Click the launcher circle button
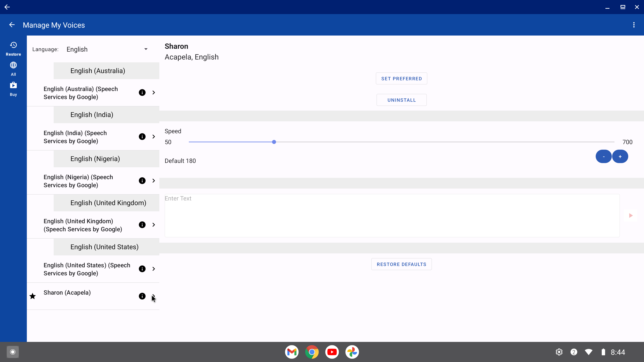Viewport: 644px width, 362px height. tap(13, 352)
